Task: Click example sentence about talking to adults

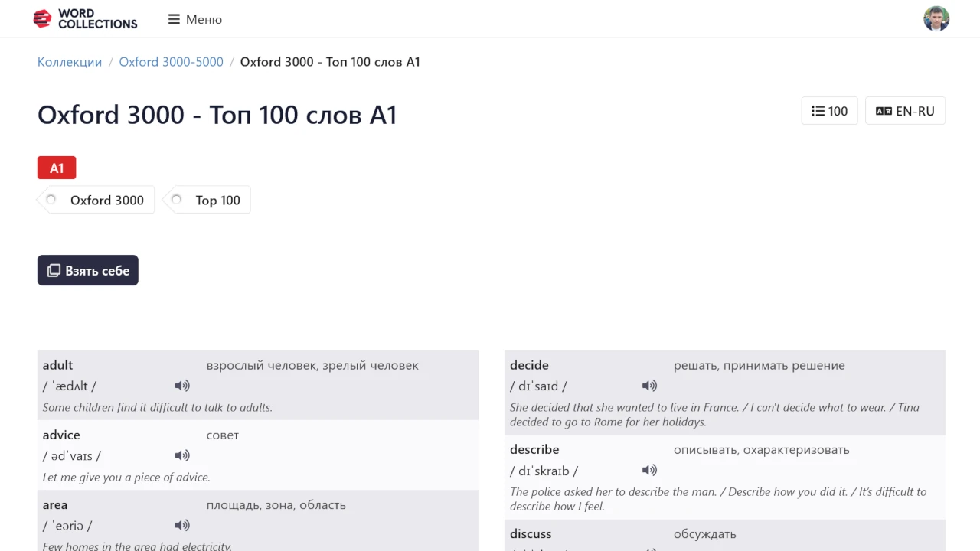Action: tap(158, 407)
